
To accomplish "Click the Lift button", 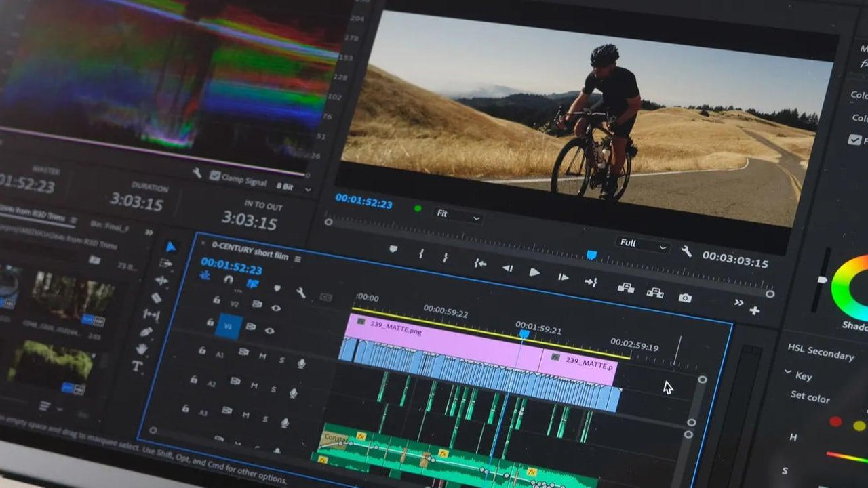I will point(625,287).
